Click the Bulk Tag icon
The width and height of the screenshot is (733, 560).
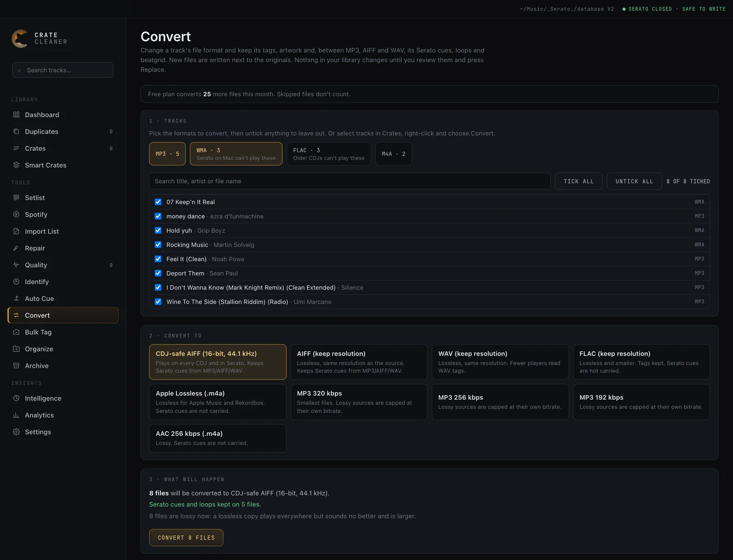click(x=16, y=332)
